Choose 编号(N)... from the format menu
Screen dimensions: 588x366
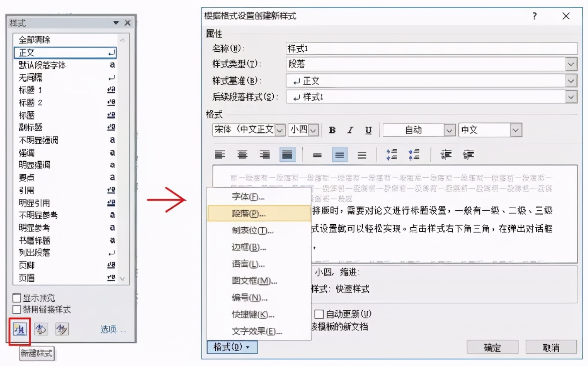coord(259,298)
